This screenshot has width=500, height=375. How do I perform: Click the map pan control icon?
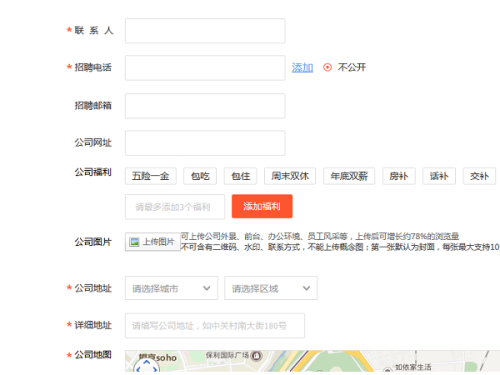[x=146, y=366]
